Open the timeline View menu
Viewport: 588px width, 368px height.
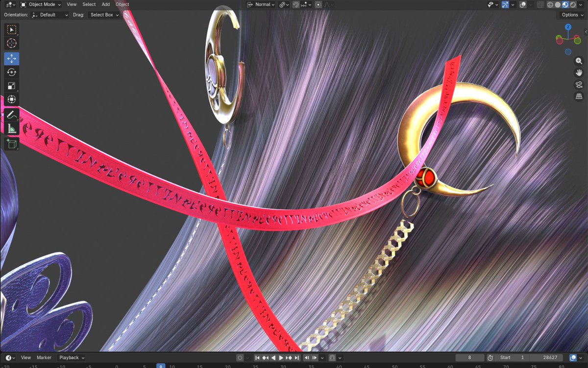pyautogui.click(x=26, y=358)
